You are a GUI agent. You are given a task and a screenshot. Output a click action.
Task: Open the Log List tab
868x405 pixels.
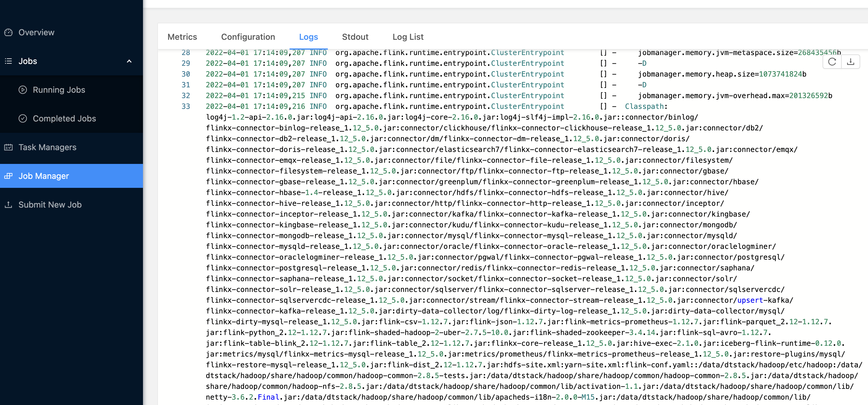(408, 37)
